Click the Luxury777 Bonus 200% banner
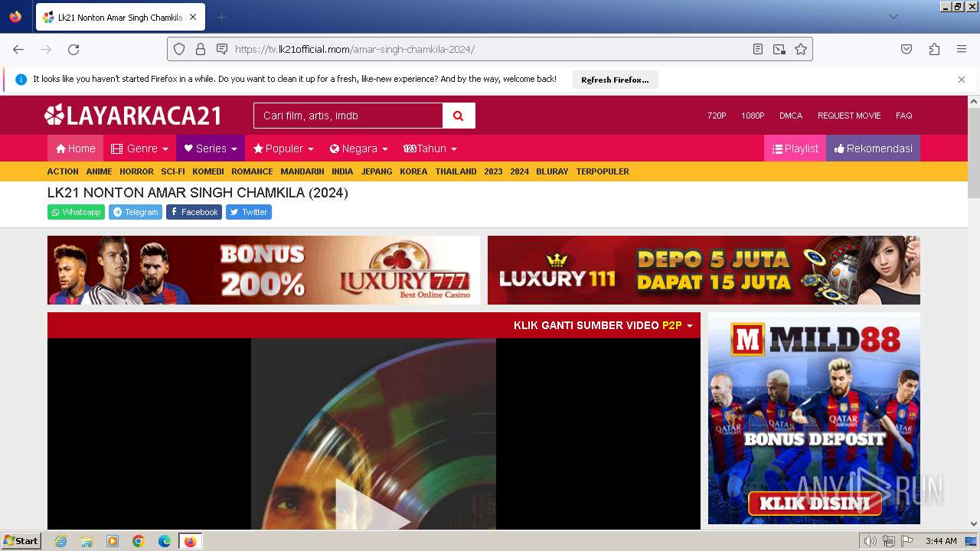980x551 pixels. pos(263,270)
